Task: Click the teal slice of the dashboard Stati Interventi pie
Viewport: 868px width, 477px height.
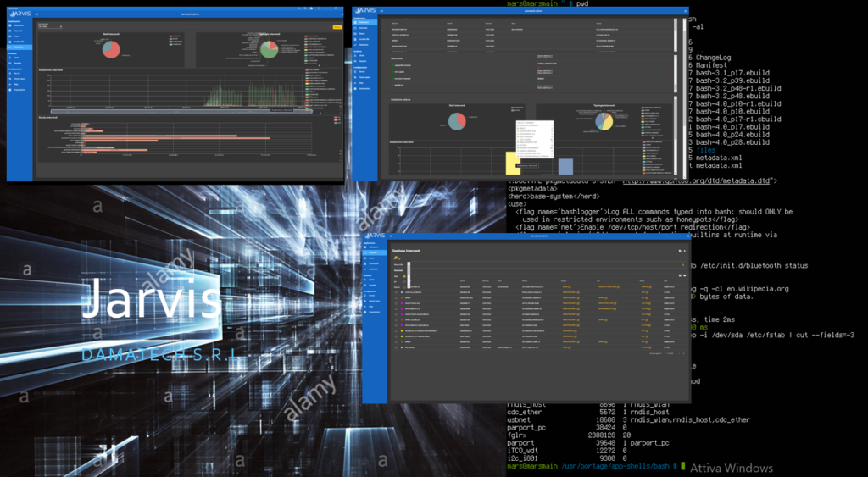Action: (454, 123)
